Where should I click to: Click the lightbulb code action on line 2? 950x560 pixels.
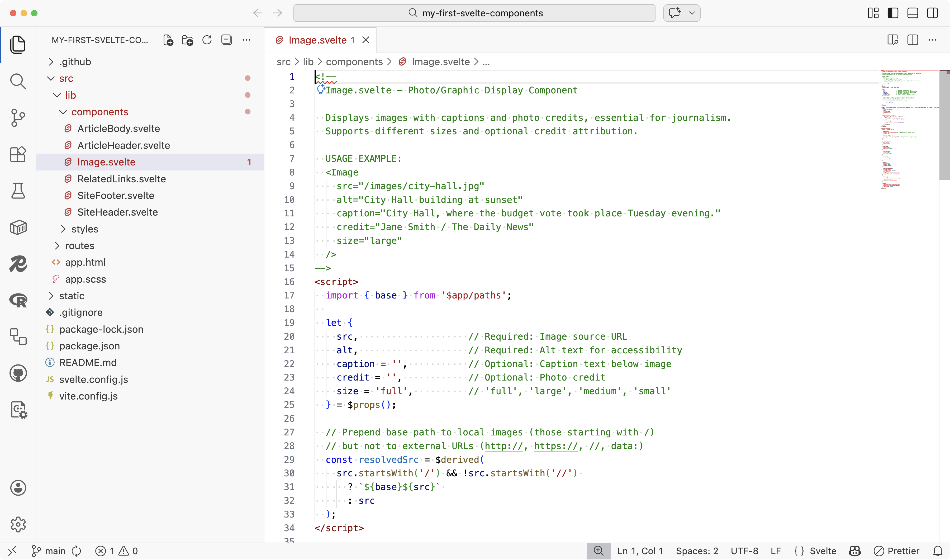click(321, 89)
